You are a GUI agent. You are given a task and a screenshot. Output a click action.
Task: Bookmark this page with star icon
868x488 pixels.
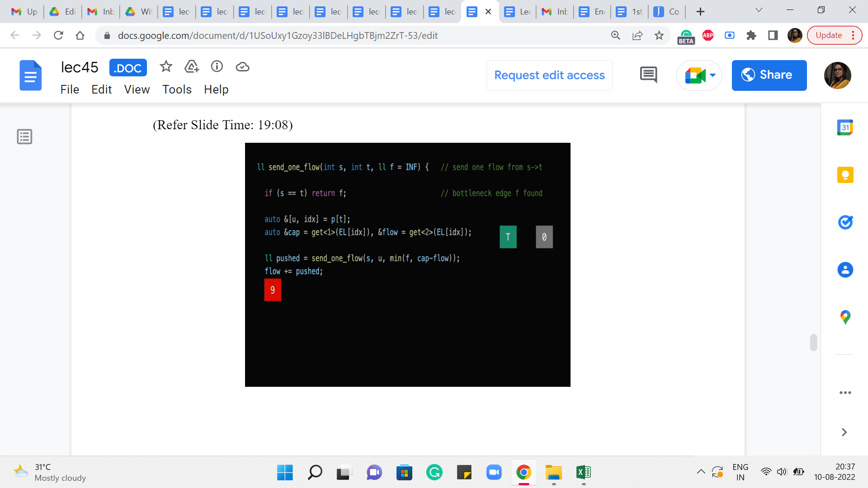click(x=659, y=35)
